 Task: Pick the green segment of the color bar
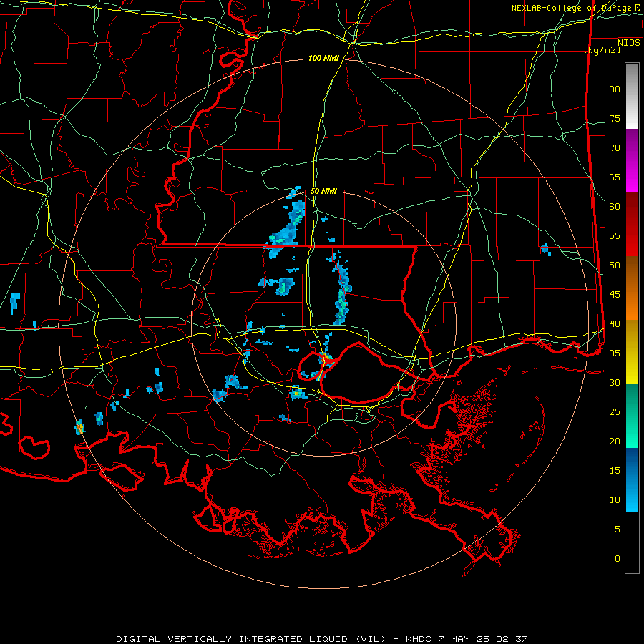tap(632, 416)
